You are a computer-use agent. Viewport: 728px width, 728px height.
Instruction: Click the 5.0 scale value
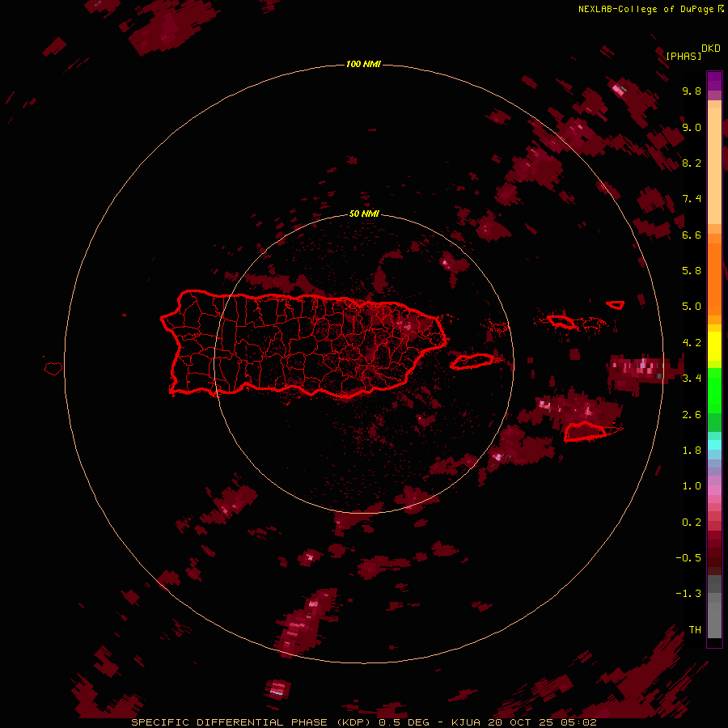(x=692, y=307)
